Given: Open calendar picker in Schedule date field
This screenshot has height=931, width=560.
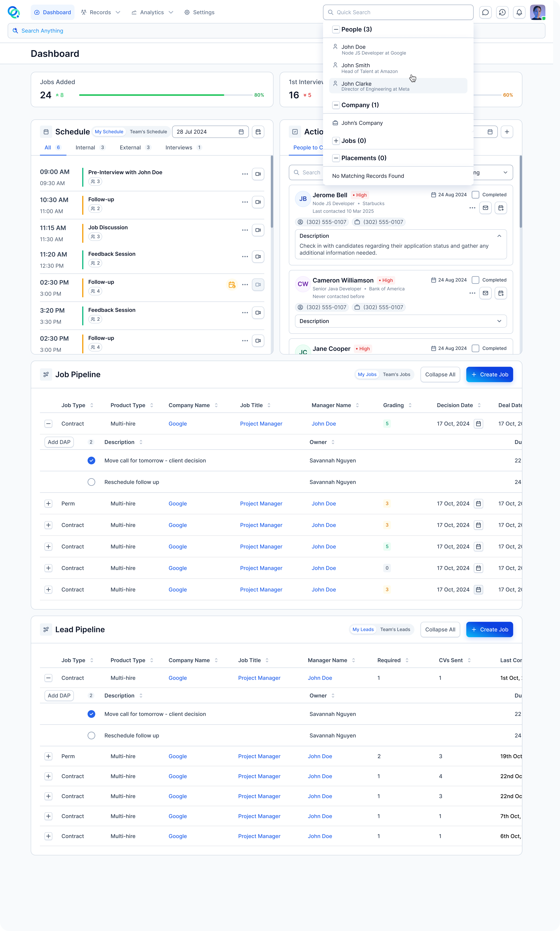Looking at the screenshot, I should (x=241, y=132).
